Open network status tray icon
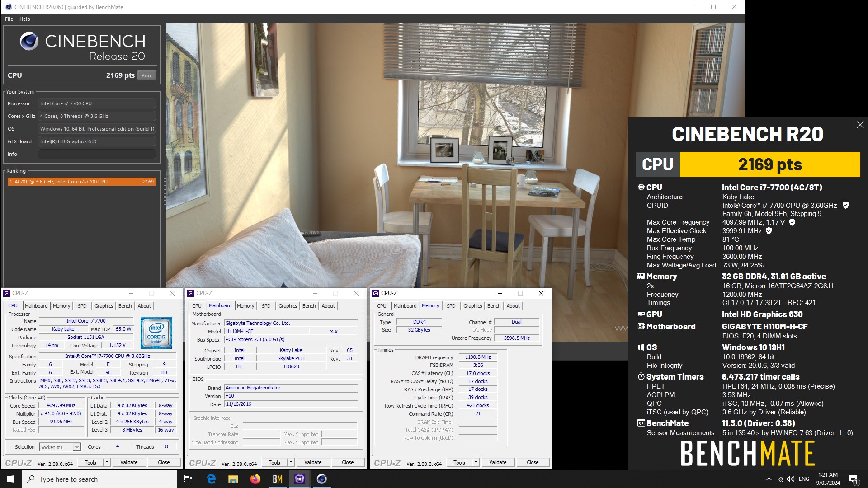The width and height of the screenshot is (868, 488). [780, 479]
